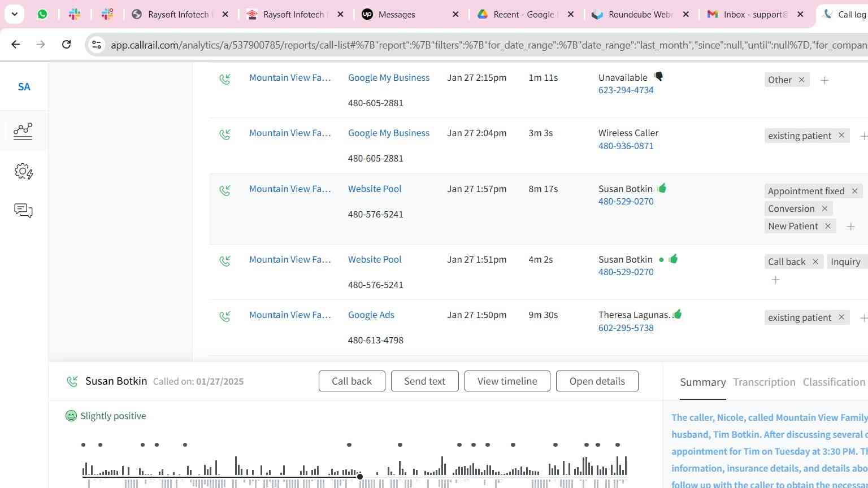The width and height of the screenshot is (868, 488).
Task: Remove the New Patient tag
Action: click(828, 226)
